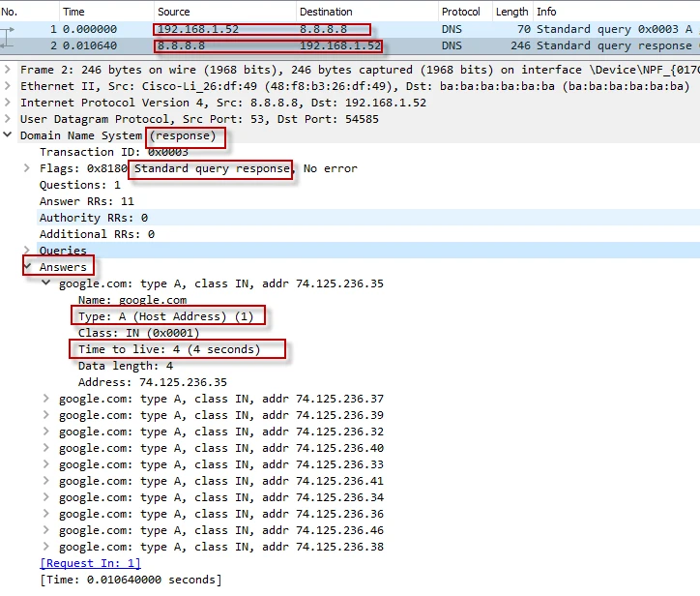Expand the Flags: 0x8180 field
Viewport: 700px width, 596px height.
click(x=28, y=168)
